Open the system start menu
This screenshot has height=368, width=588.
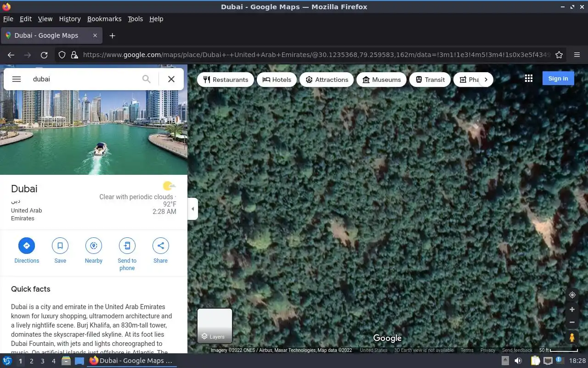pos(7,361)
